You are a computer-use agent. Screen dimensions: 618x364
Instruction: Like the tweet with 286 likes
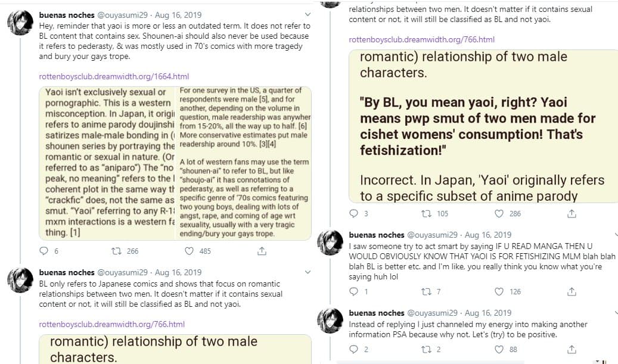click(499, 213)
